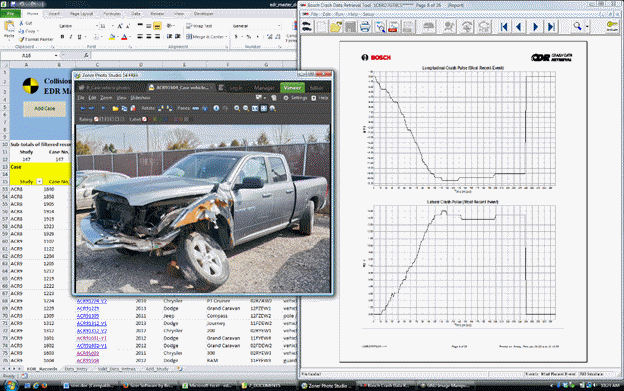
Task: Expand the CDR magnifier zoom dropdown
Action: click(x=587, y=27)
